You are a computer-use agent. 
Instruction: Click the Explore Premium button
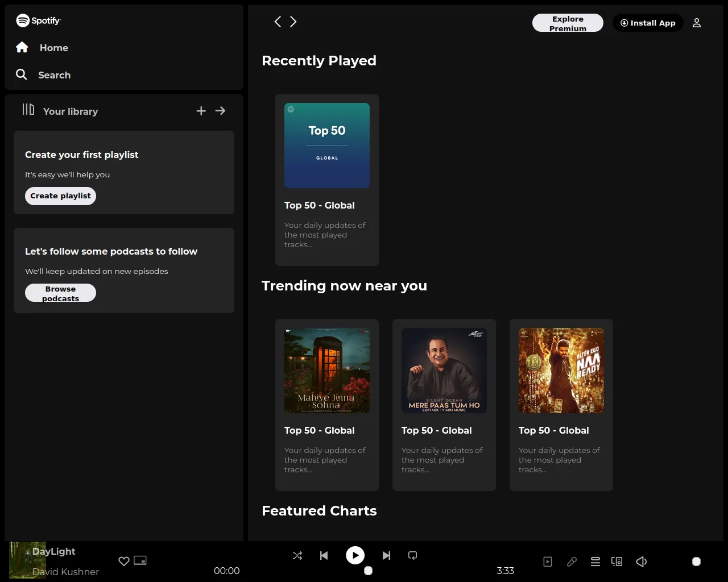[x=568, y=23]
